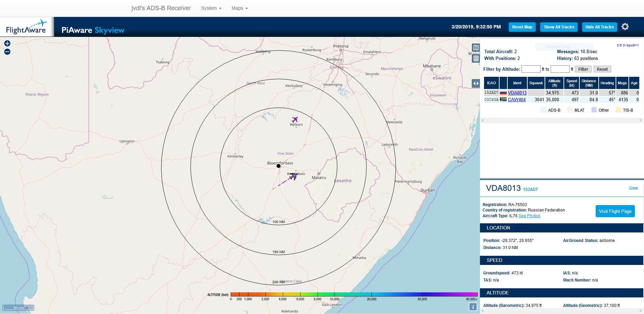
Task: Click the table horizontal scrollbar left arrow
Action: (483, 120)
